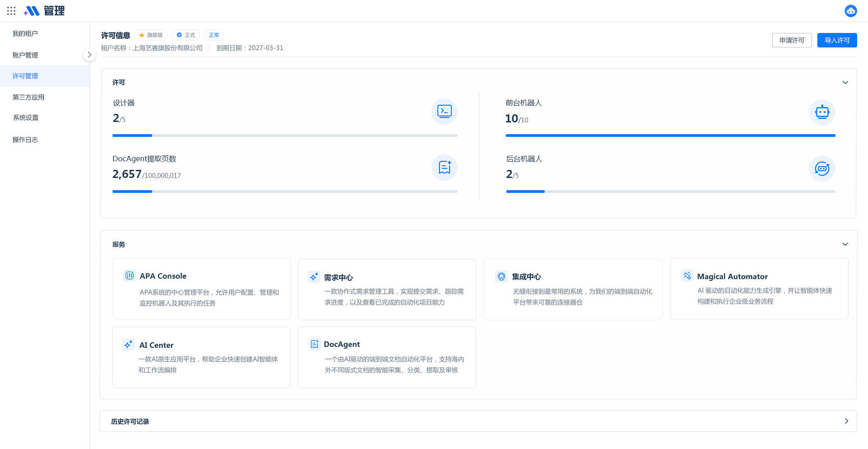Click the AI Center sparkle icon
Image resolution: width=868 pixels, height=449 pixels.
pyautogui.click(x=128, y=345)
